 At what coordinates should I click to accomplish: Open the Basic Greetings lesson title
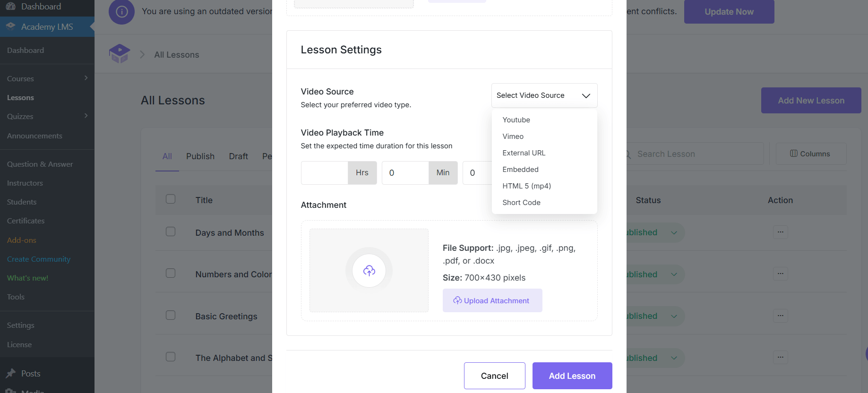(x=226, y=316)
